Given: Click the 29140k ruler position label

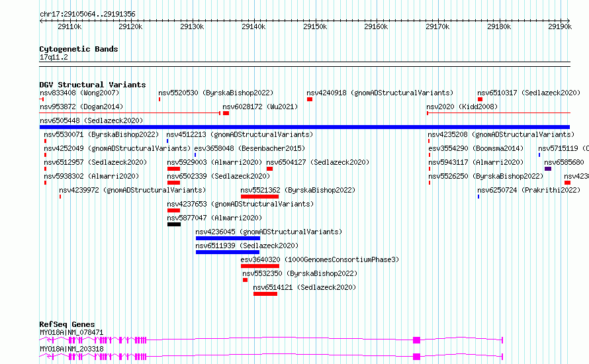Looking at the screenshot, I should [x=253, y=26].
